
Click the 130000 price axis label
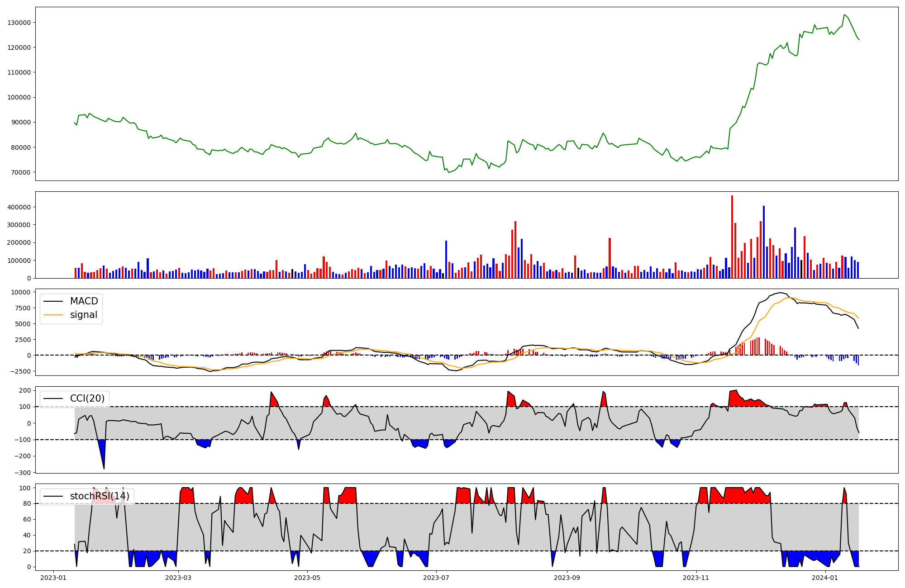click(x=19, y=23)
